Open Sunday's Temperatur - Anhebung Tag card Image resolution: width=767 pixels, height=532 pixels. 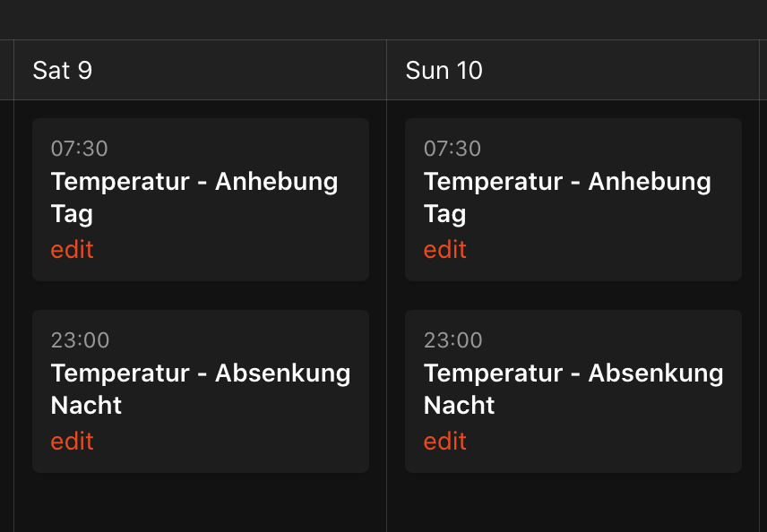(573, 197)
